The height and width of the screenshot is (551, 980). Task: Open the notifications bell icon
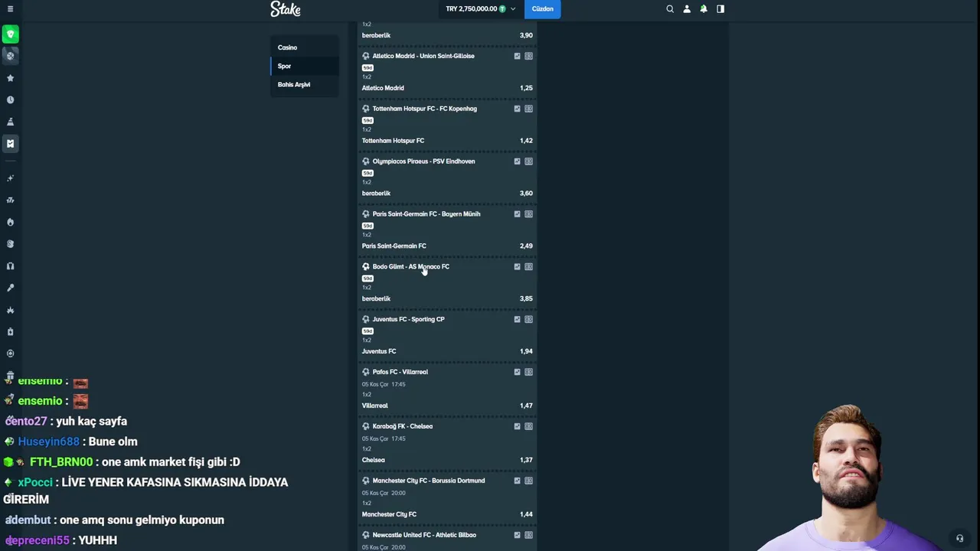click(x=704, y=9)
